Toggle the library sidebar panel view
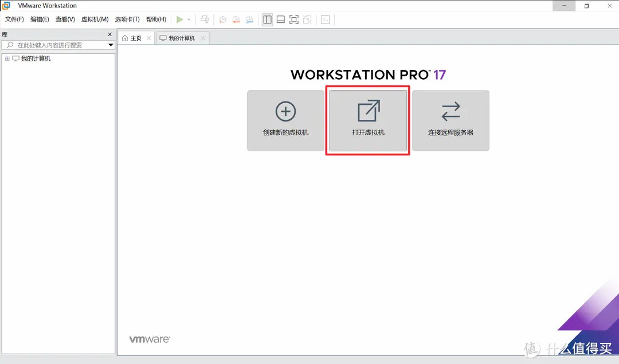 point(267,19)
